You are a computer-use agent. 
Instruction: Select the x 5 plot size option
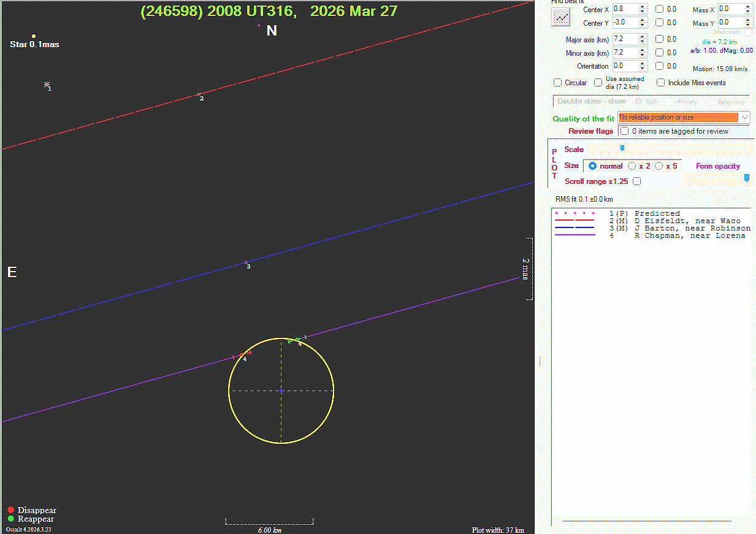point(659,166)
